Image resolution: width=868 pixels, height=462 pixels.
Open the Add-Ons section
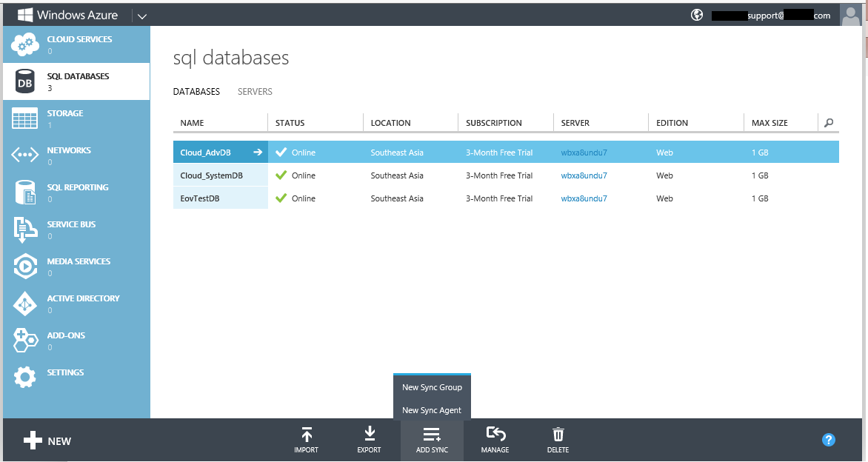pyautogui.click(x=77, y=341)
